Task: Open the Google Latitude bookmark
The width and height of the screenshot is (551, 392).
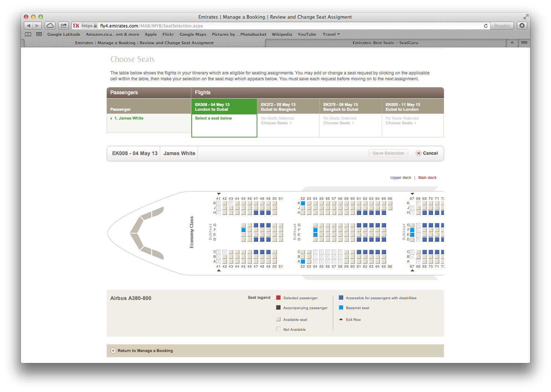Action: 64,34
